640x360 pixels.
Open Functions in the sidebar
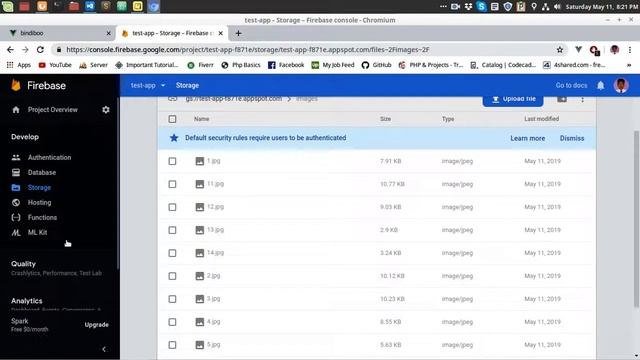pyautogui.click(x=42, y=218)
